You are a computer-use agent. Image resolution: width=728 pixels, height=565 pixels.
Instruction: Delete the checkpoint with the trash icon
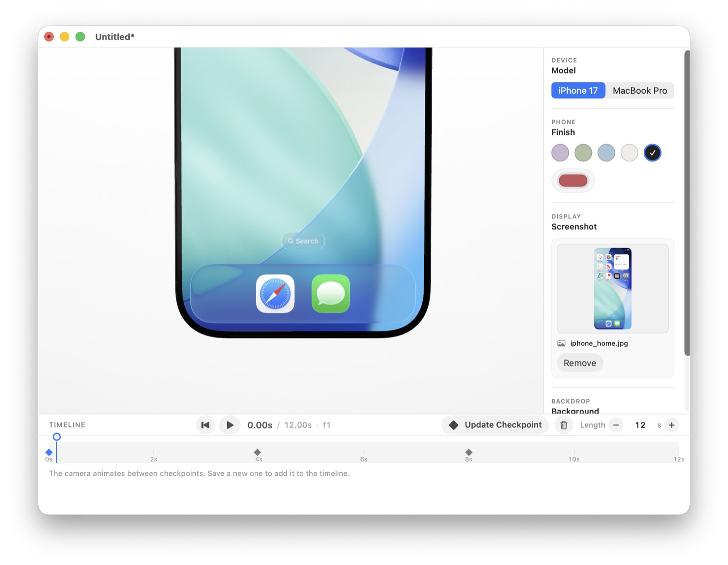[564, 425]
